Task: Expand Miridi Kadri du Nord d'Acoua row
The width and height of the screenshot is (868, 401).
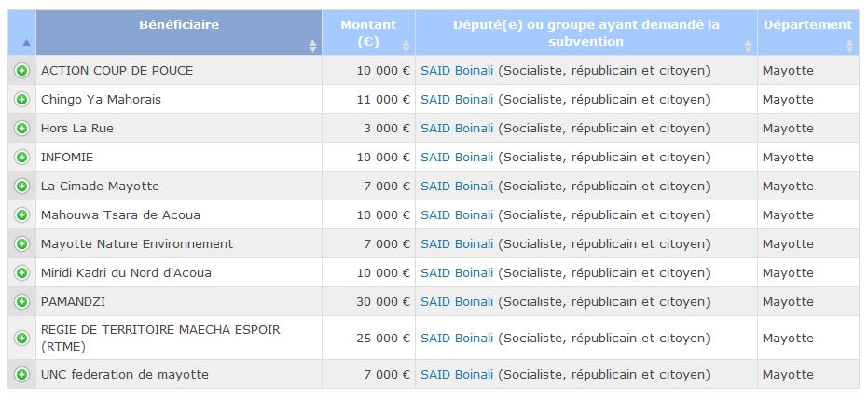Action: [x=21, y=273]
